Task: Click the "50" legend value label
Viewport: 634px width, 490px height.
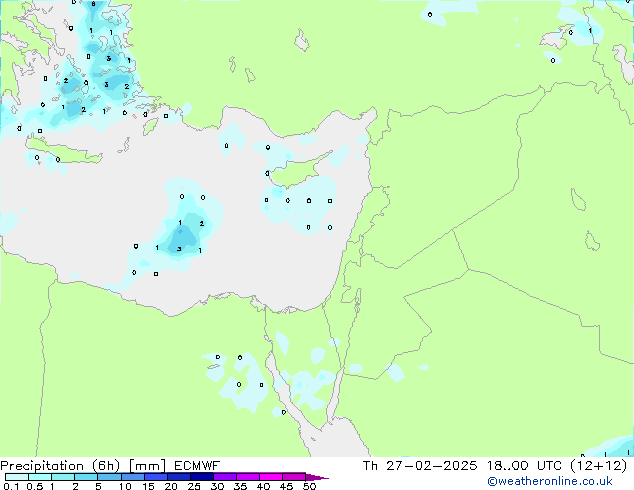Action: 309,486
